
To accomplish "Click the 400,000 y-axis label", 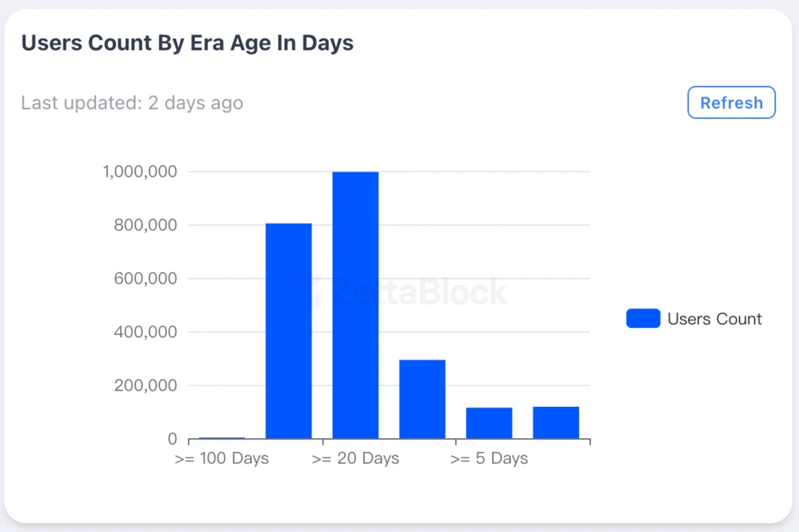I will click(x=145, y=332).
